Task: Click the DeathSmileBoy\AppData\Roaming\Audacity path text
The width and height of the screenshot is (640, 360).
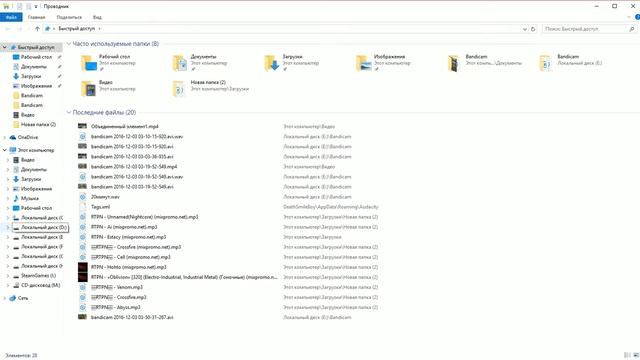Action: 331,207
